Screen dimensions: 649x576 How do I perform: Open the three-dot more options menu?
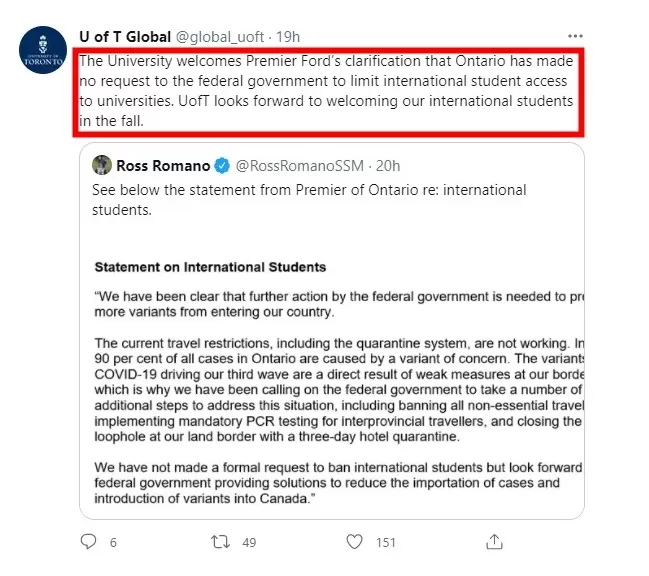575,36
